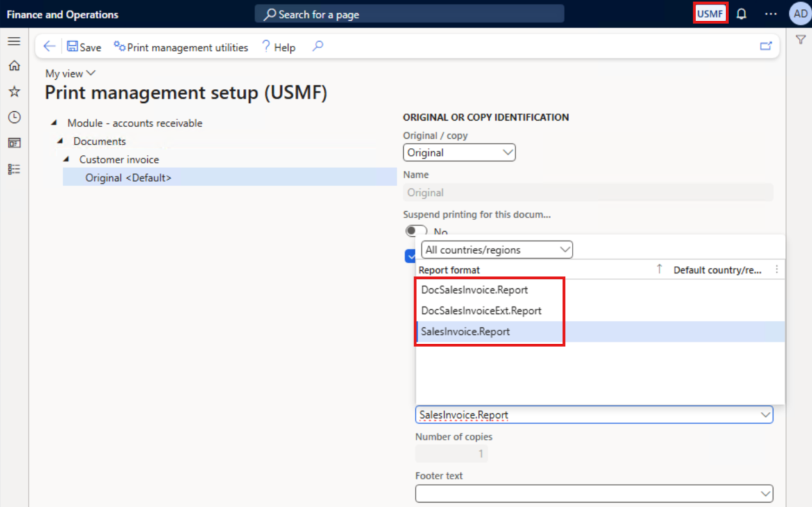Image resolution: width=812 pixels, height=507 pixels.
Task: Click the notifications bell icon
Action: tap(741, 14)
